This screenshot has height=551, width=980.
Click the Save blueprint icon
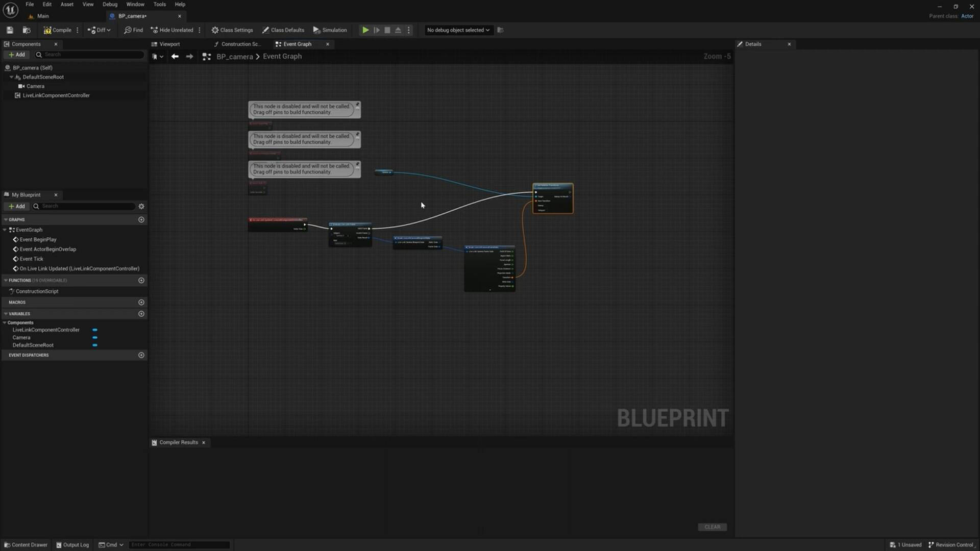(x=10, y=30)
